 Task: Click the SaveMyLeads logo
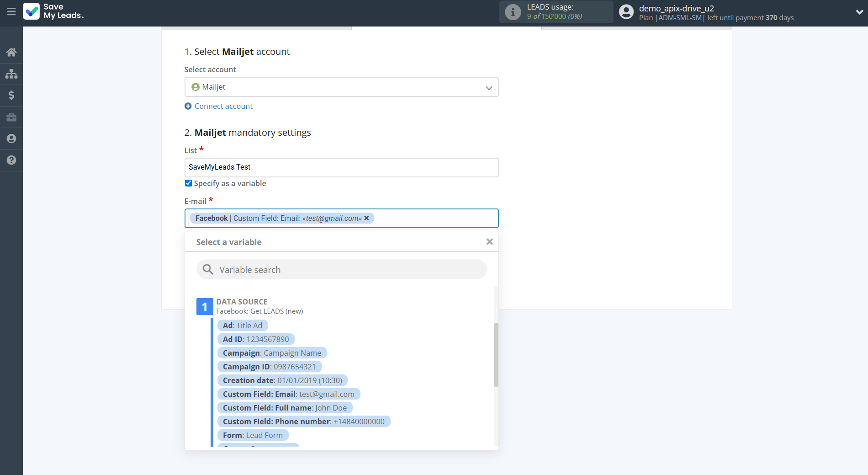(x=53, y=12)
